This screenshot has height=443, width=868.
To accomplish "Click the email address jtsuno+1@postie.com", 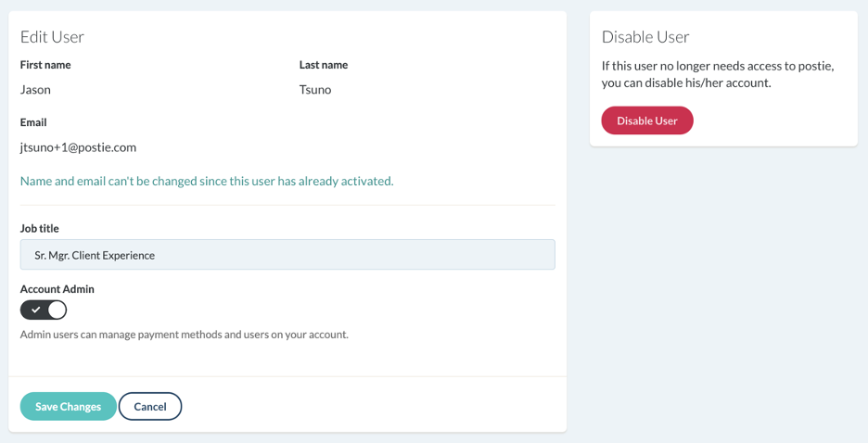I will pos(78,147).
